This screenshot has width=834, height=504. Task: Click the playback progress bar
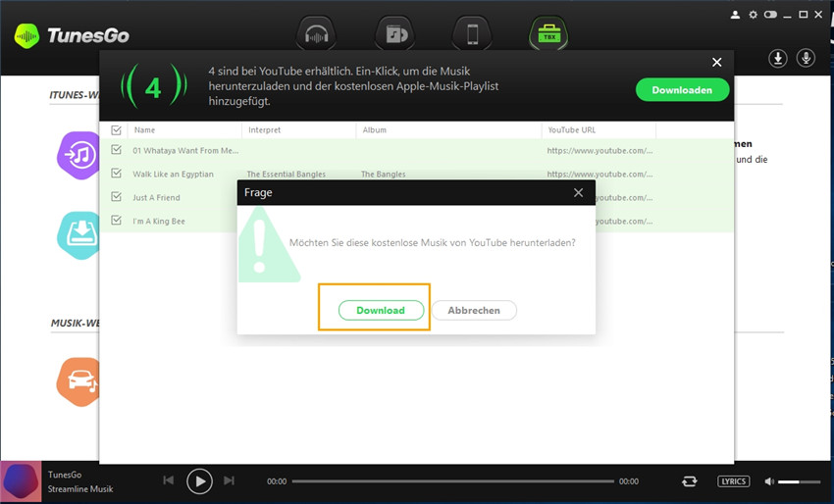[453, 481]
